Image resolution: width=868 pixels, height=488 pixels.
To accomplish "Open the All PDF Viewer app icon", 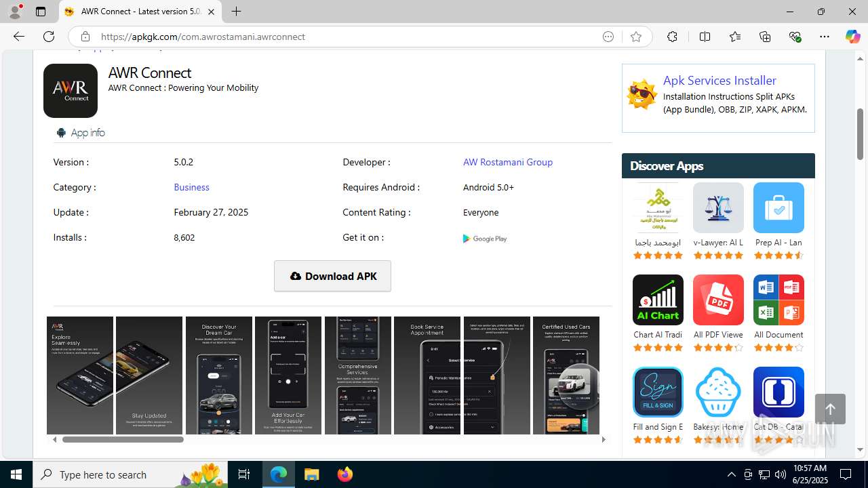I will point(718,300).
